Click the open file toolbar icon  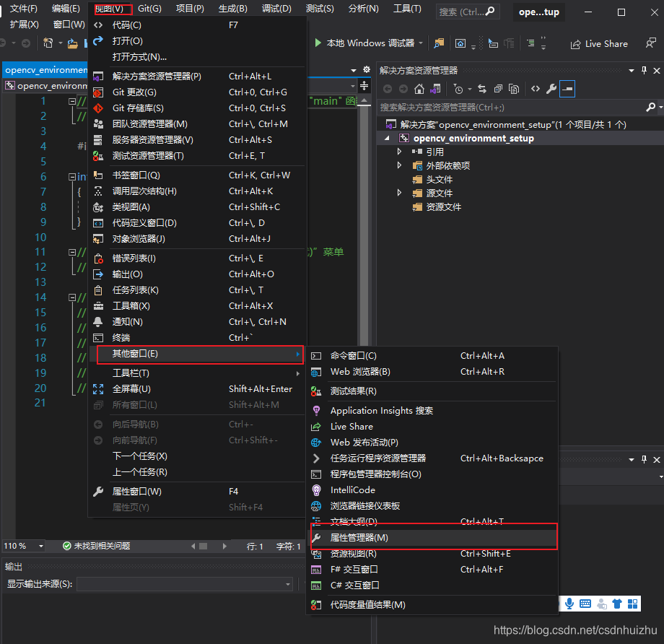[73, 43]
